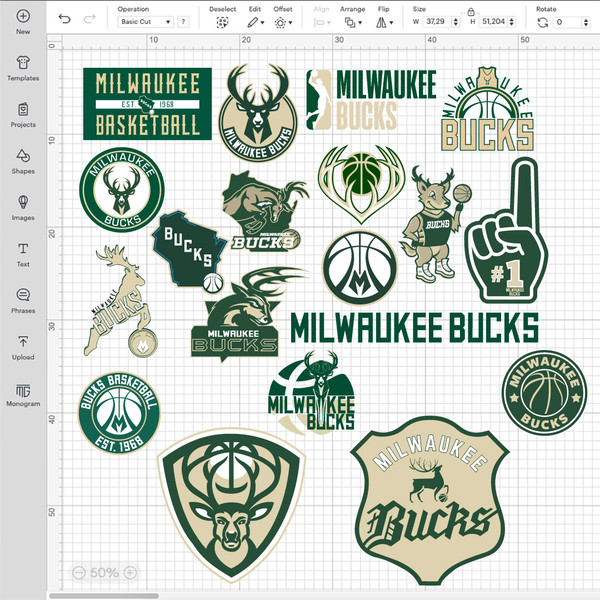This screenshot has width=600, height=600.
Task: Click the width value field
Action: 437,22
